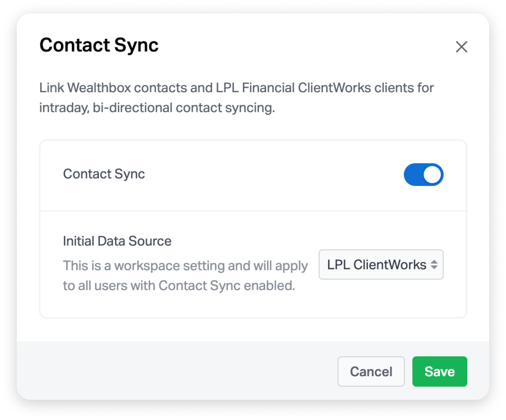
Task: Select the LPL ClientWorks option text
Action: tap(377, 265)
